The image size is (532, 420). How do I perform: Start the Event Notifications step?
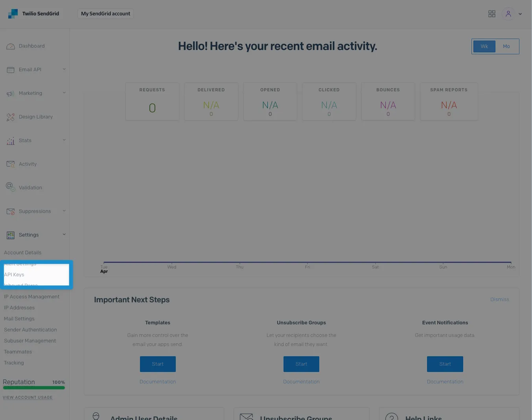[x=445, y=364]
